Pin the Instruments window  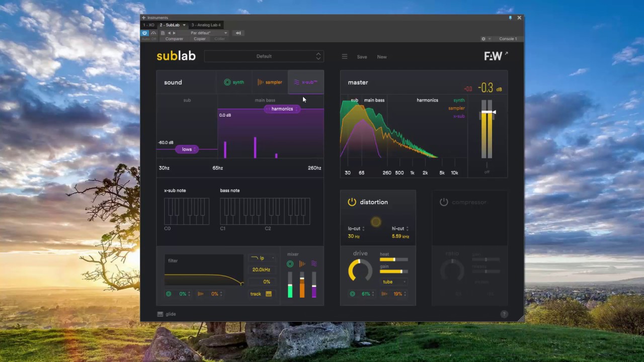[x=510, y=18]
